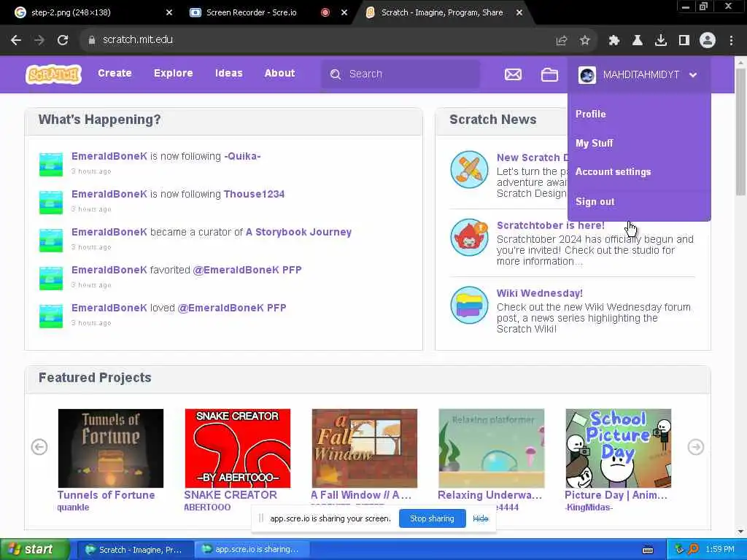The image size is (747, 560).
Task: Open the Wiki Wednesday! news link
Action: pos(539,293)
